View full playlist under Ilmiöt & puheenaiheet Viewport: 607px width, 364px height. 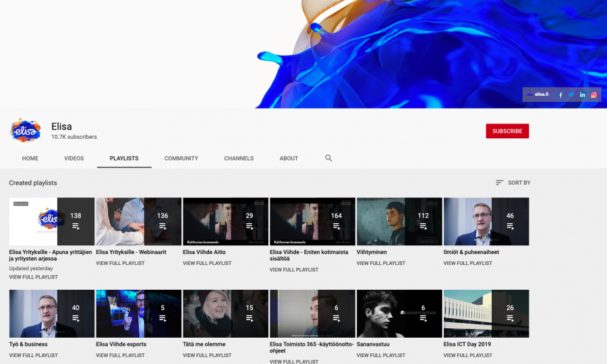[467, 263]
